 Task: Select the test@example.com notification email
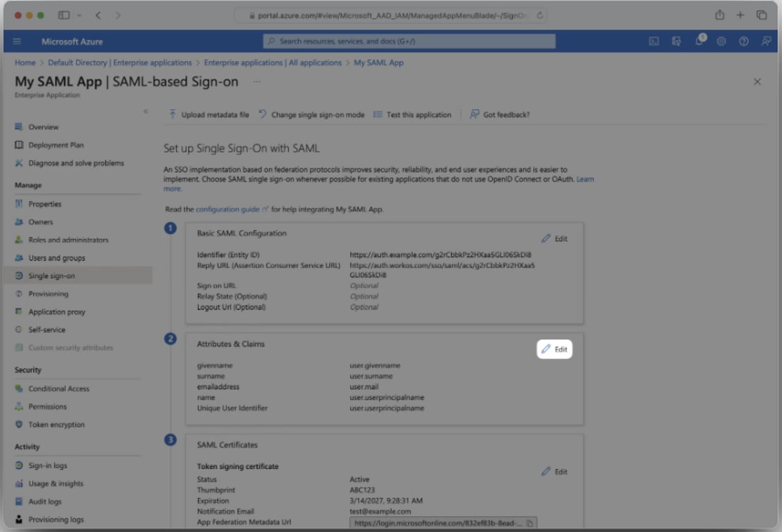pyautogui.click(x=380, y=511)
